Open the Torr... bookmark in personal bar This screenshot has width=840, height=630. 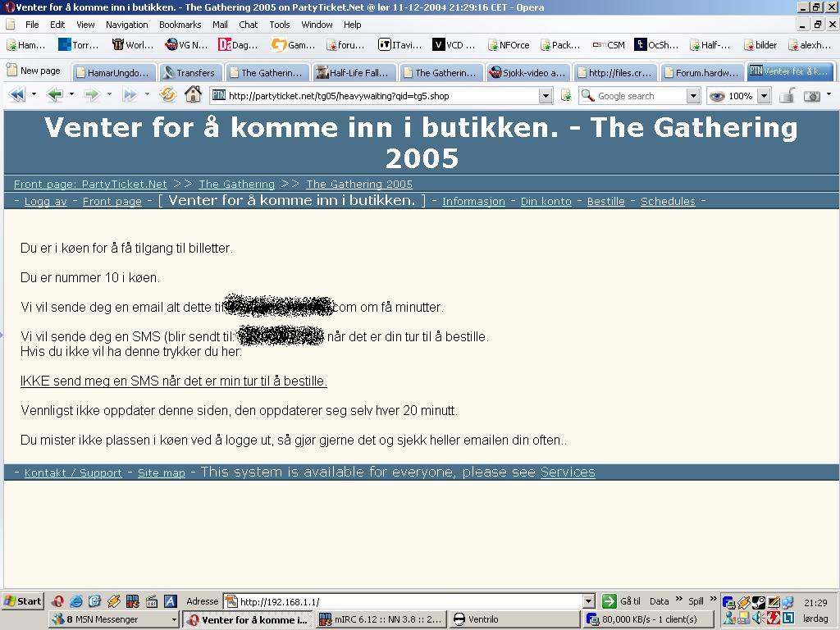point(78,45)
